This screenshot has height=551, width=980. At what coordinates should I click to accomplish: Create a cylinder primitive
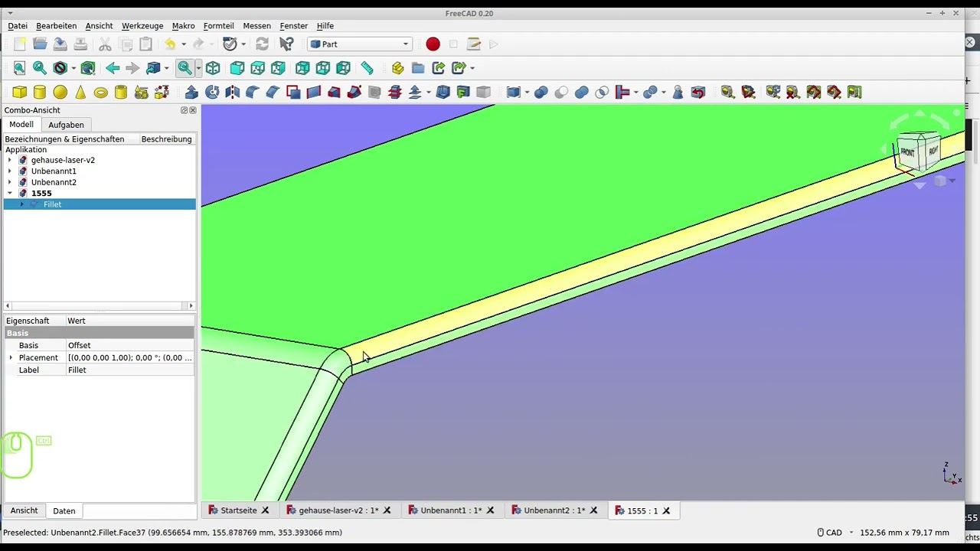[x=40, y=93]
